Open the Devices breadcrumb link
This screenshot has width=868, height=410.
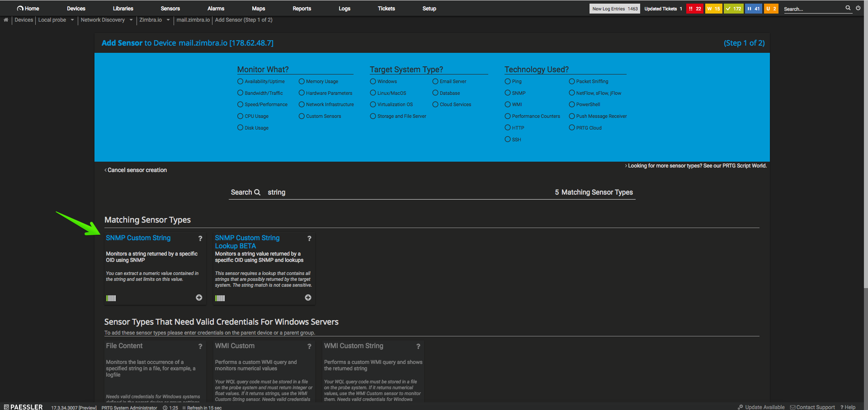click(x=24, y=20)
